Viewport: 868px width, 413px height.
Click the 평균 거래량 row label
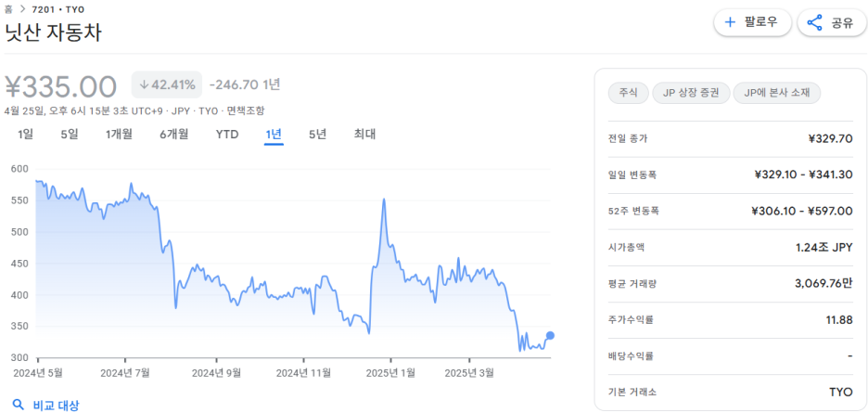632,283
